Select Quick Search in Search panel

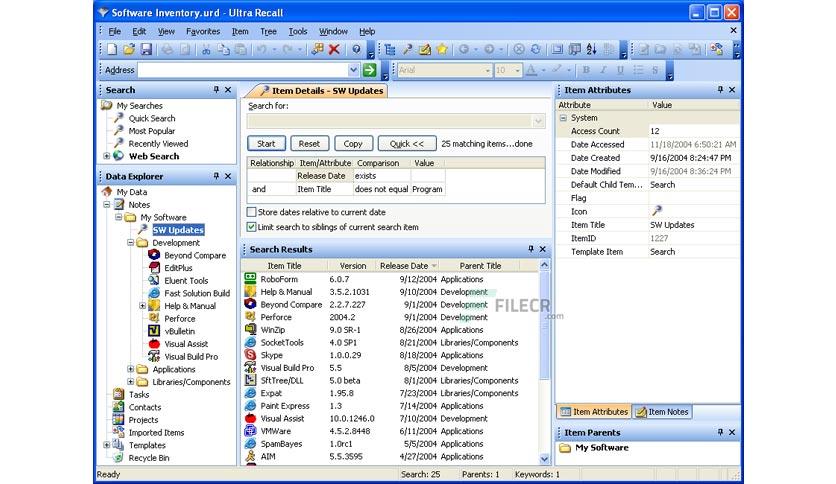(x=152, y=118)
